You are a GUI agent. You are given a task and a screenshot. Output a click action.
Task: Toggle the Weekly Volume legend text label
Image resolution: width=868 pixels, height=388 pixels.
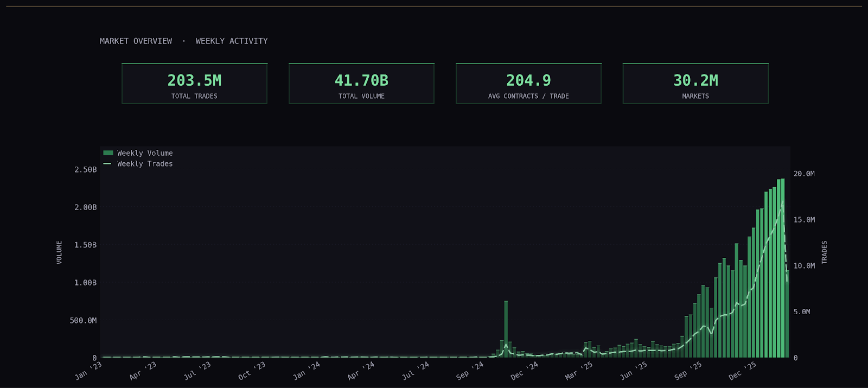[145, 153]
